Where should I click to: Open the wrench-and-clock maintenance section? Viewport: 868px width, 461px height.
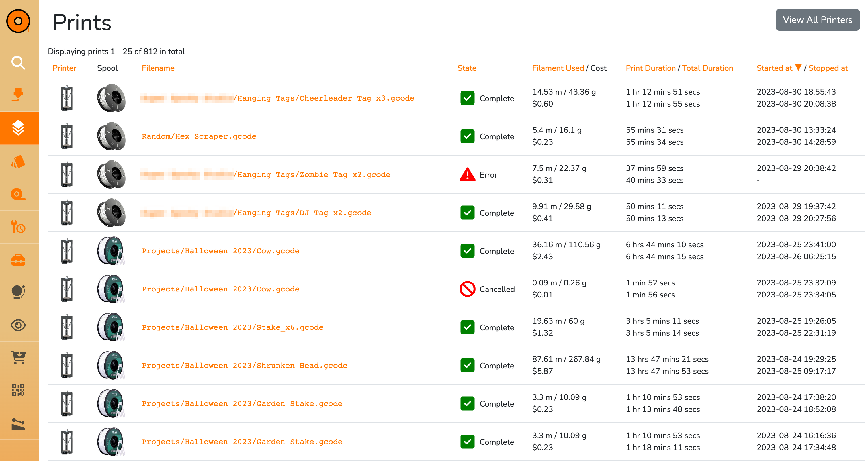(18, 227)
